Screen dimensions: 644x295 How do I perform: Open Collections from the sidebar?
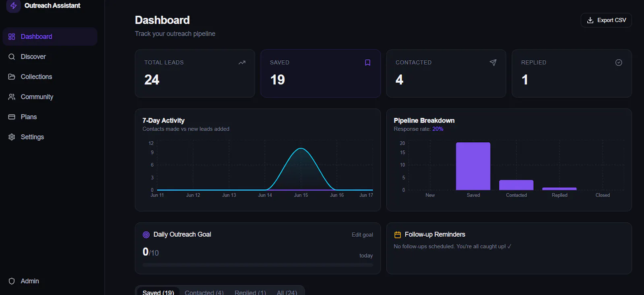click(50, 77)
